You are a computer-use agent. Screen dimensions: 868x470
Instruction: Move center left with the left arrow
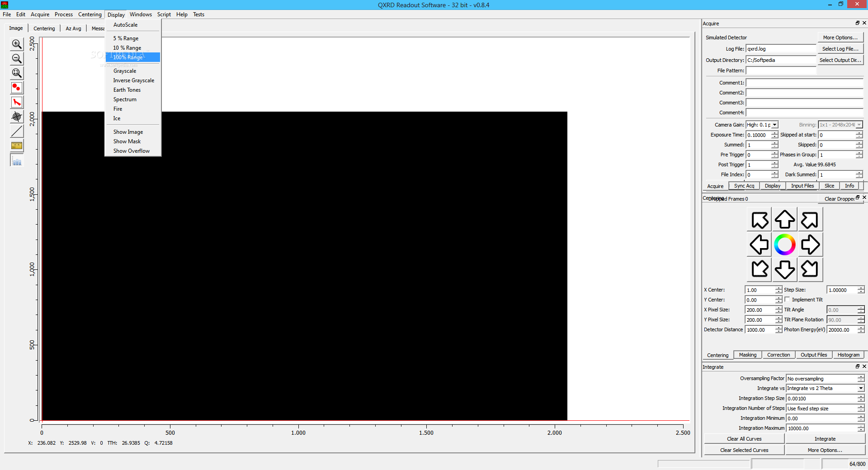point(759,244)
